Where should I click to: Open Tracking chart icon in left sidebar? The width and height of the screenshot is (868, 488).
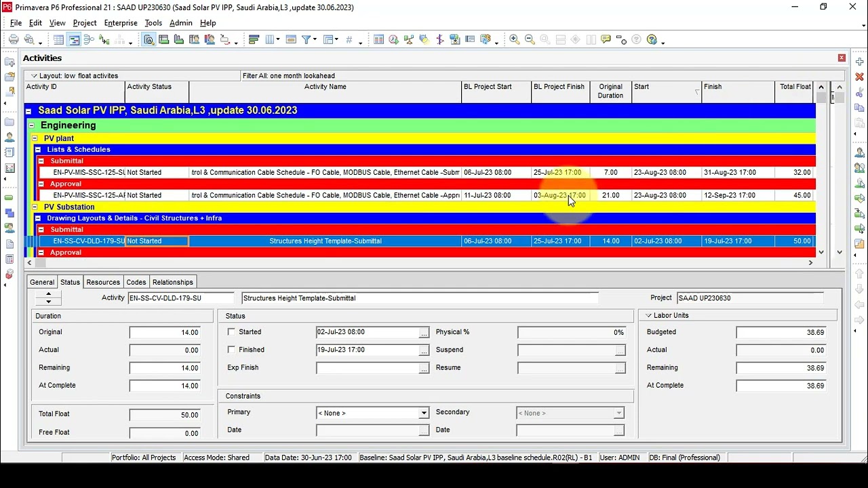[x=9, y=168]
